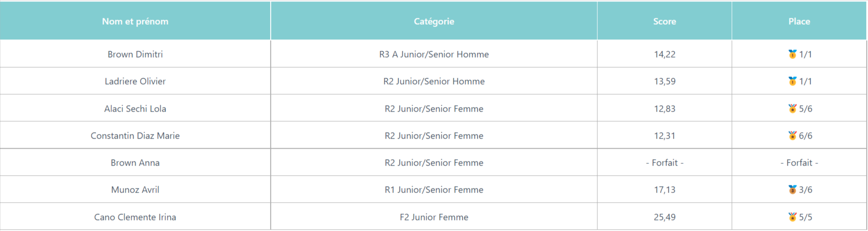
Task: Click the F2 Junior Femme category cell
Action: pyautogui.click(x=434, y=217)
